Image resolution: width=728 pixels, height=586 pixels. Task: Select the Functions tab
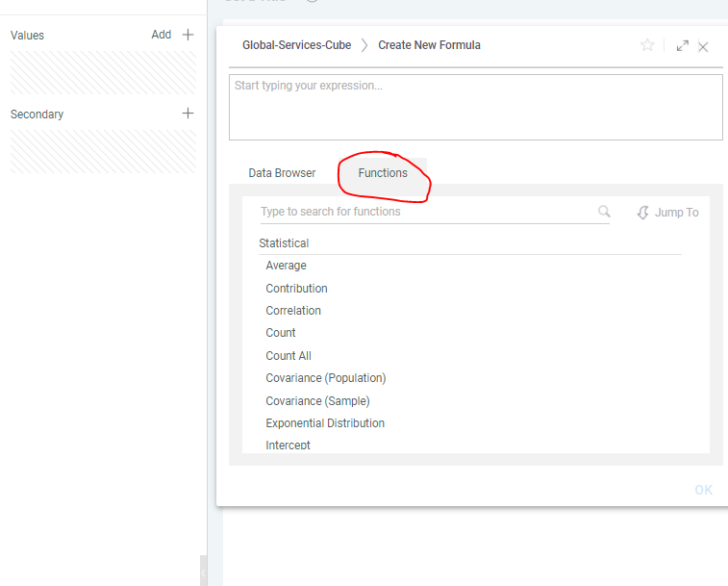(383, 173)
